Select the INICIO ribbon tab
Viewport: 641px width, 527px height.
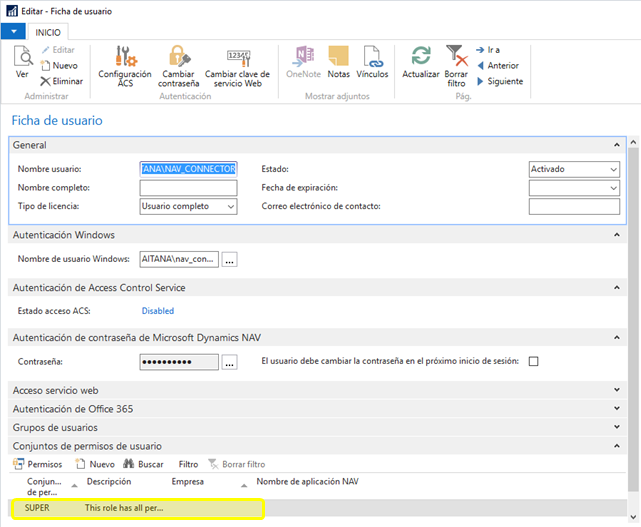click(x=48, y=32)
